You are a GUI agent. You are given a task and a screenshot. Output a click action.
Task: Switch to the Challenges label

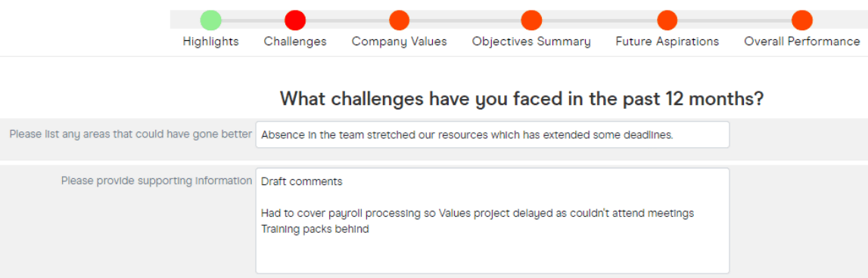[295, 42]
